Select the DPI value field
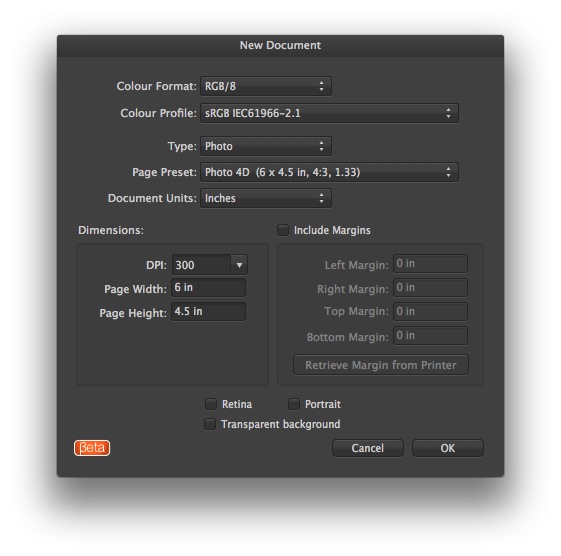561x556 pixels. [201, 265]
